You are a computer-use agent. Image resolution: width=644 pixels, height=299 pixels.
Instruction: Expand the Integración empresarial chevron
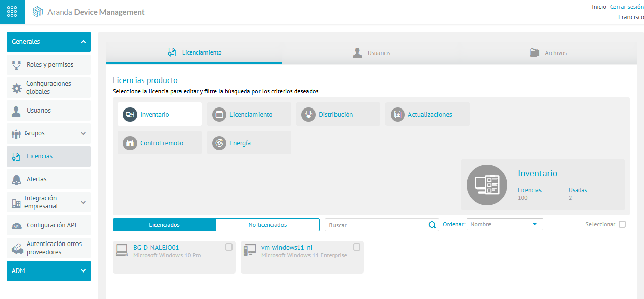(83, 202)
